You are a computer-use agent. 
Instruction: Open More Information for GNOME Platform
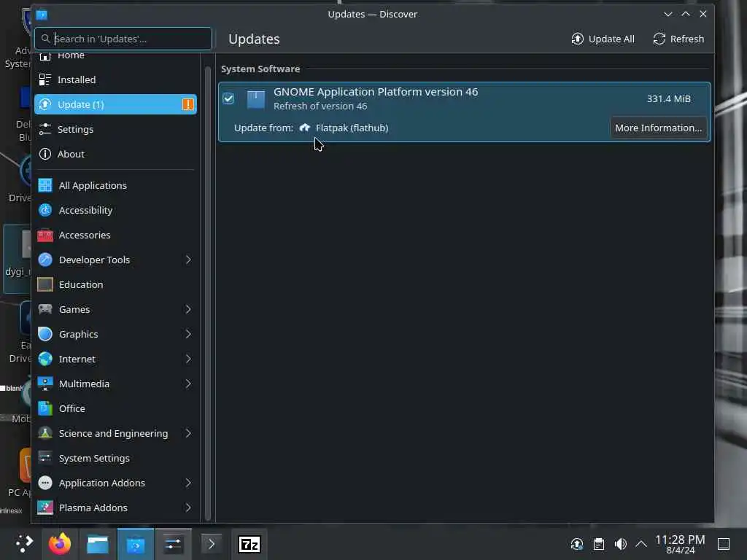(x=658, y=128)
